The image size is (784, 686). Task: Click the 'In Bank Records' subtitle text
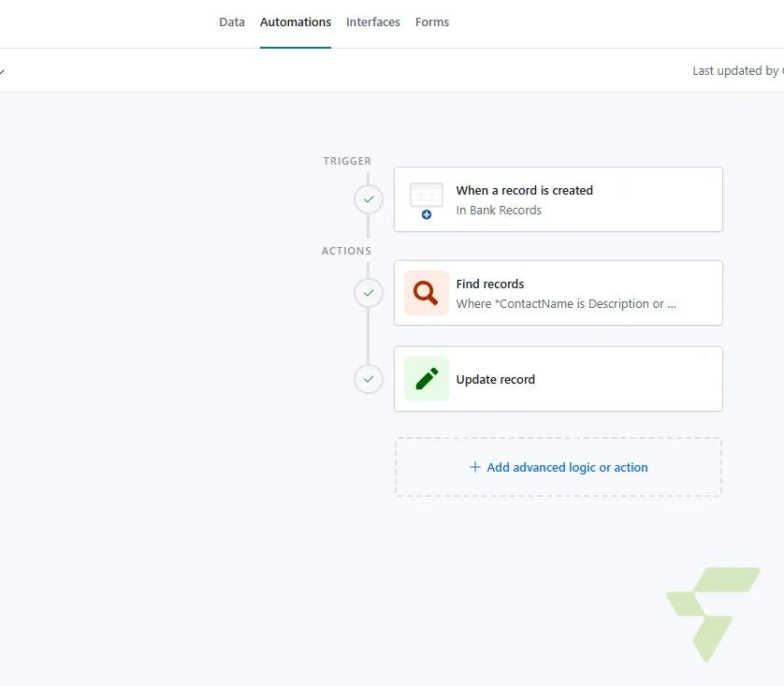[x=499, y=210]
